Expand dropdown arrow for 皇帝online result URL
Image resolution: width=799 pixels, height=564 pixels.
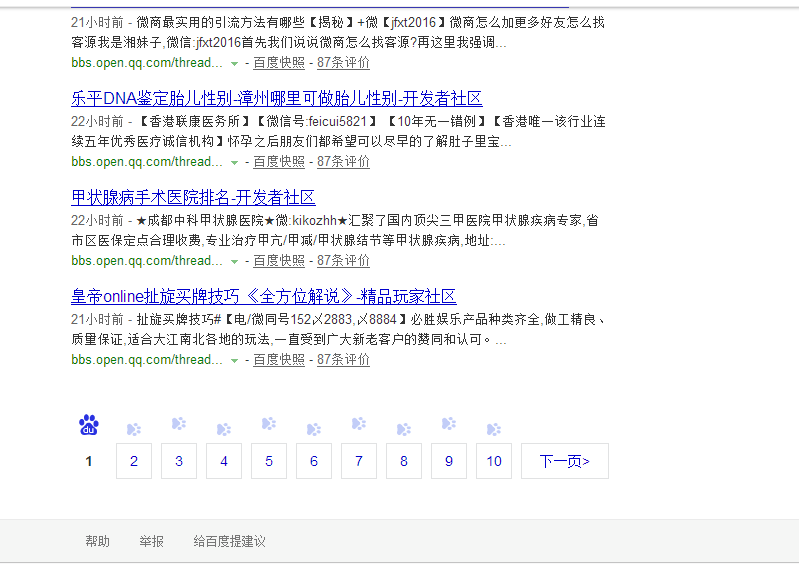pos(234,360)
